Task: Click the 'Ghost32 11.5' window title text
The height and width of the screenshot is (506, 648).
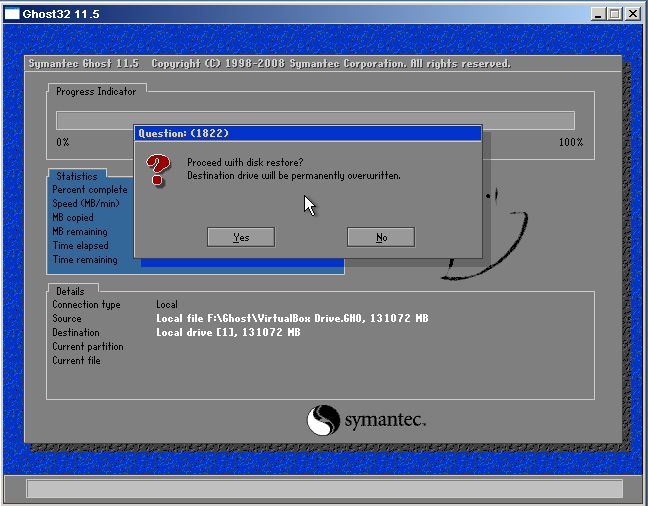Action: 61,14
